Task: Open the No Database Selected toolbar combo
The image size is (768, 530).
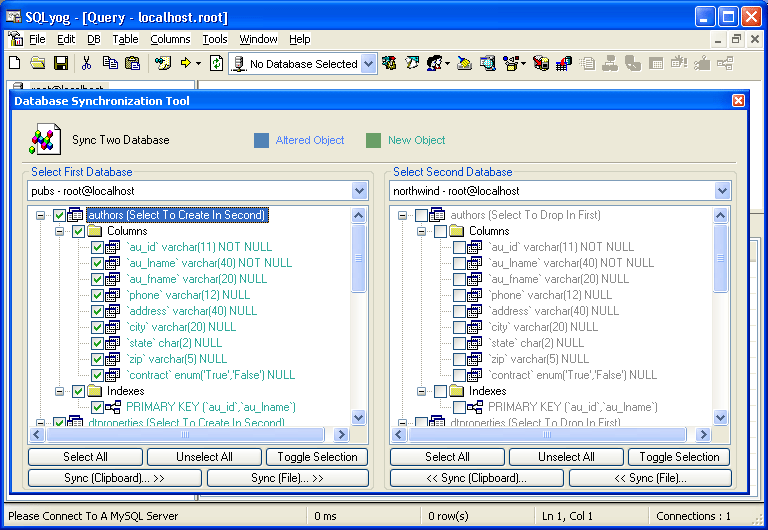Action: coord(368,64)
